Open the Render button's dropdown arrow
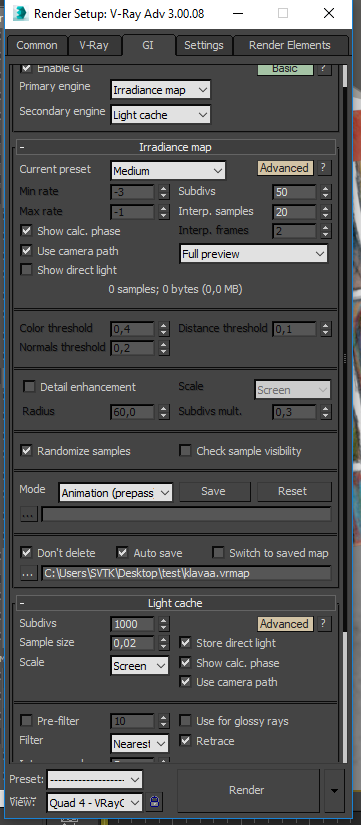Image resolution: width=361 pixels, height=825 pixels. click(x=334, y=790)
